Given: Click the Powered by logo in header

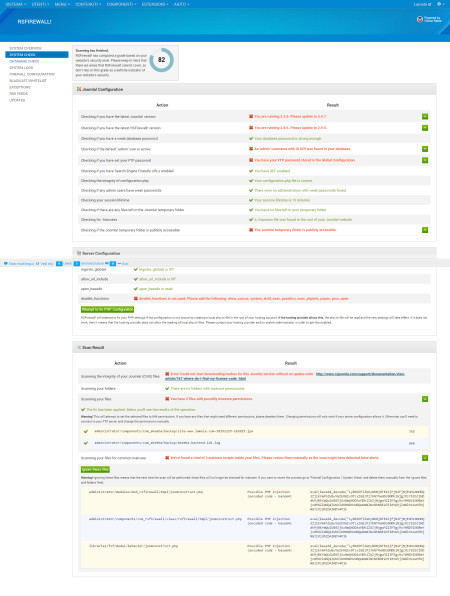Looking at the screenshot, I should click(x=429, y=19).
